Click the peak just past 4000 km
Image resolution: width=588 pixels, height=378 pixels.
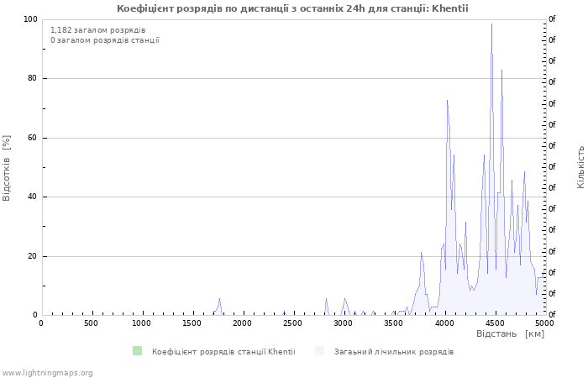point(447,102)
